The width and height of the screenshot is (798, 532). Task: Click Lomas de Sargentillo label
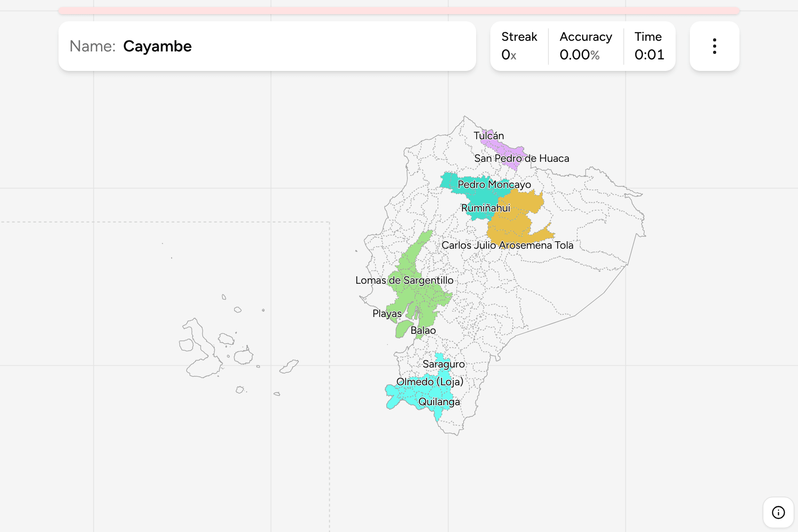pyautogui.click(x=404, y=280)
